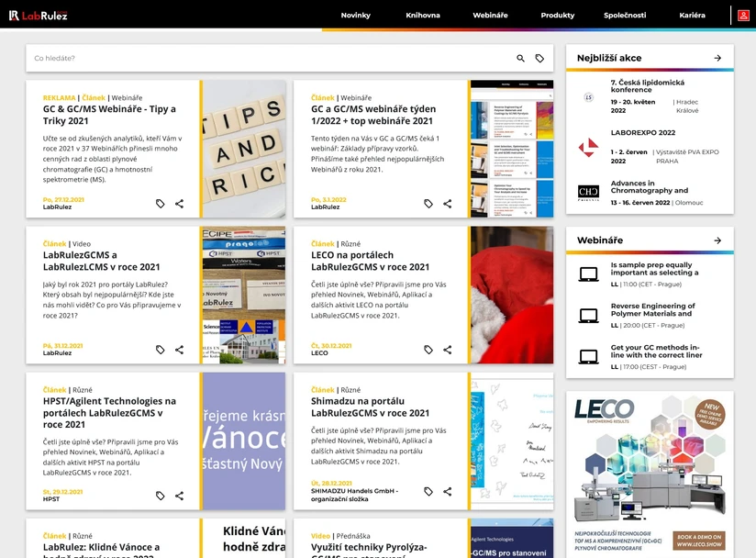Open the LECO advertisement banner
Screen dimensions: 756x558
[x=650, y=470]
